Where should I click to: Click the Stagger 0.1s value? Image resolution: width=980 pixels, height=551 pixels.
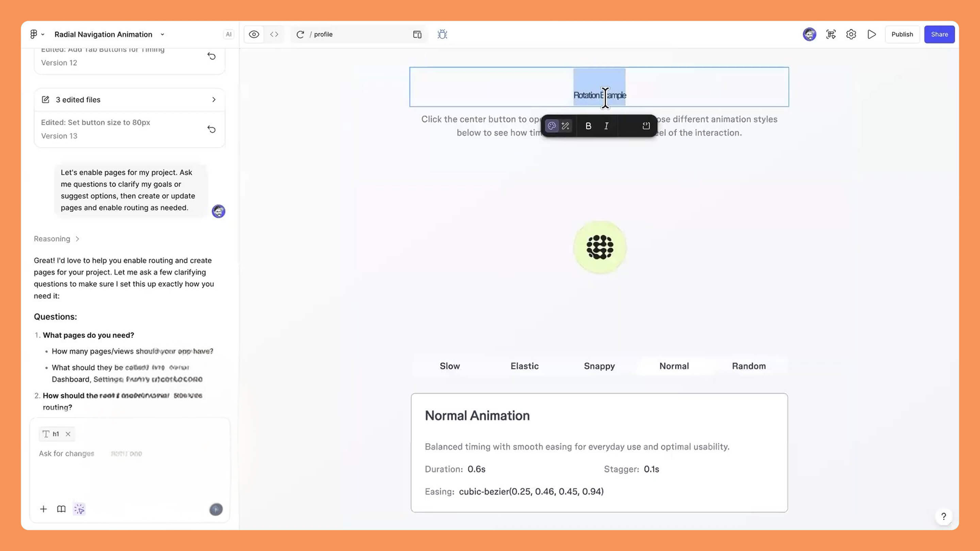point(651,469)
